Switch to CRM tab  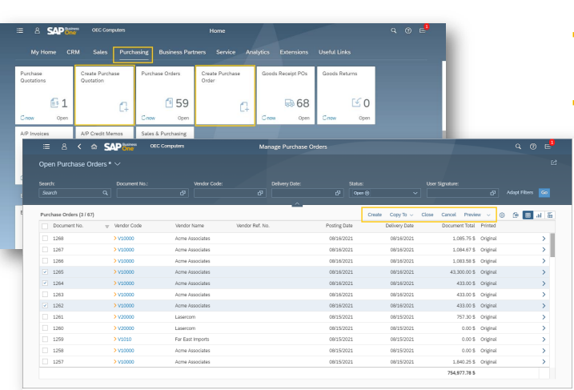coord(73,52)
